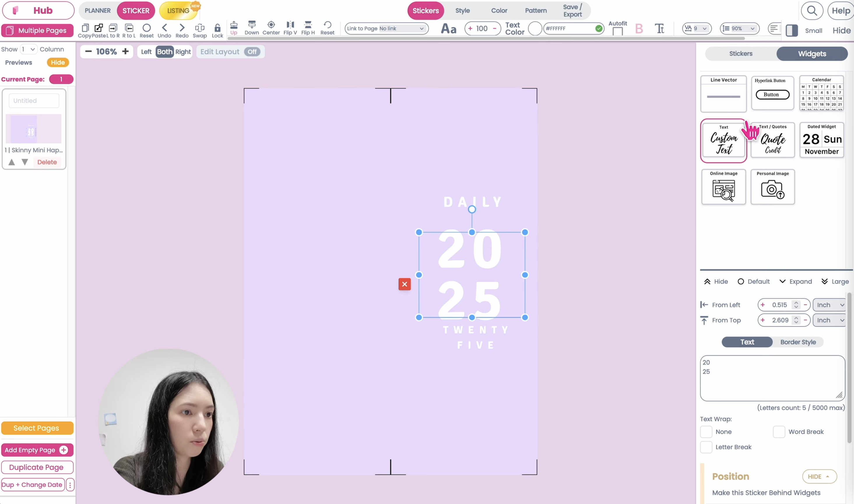
Task: Open the Link to Page dropdown
Action: 386,29
